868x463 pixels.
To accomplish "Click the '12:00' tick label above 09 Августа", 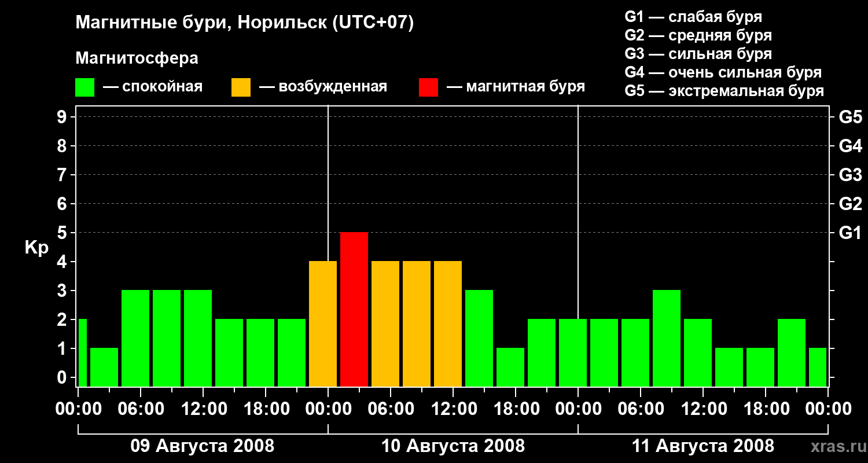I will (x=203, y=409).
